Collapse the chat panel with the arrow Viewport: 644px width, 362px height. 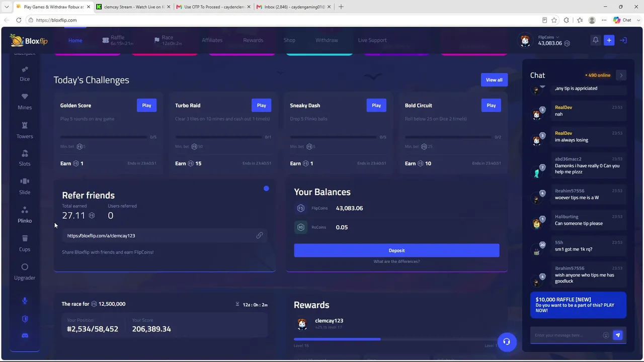tap(621, 75)
